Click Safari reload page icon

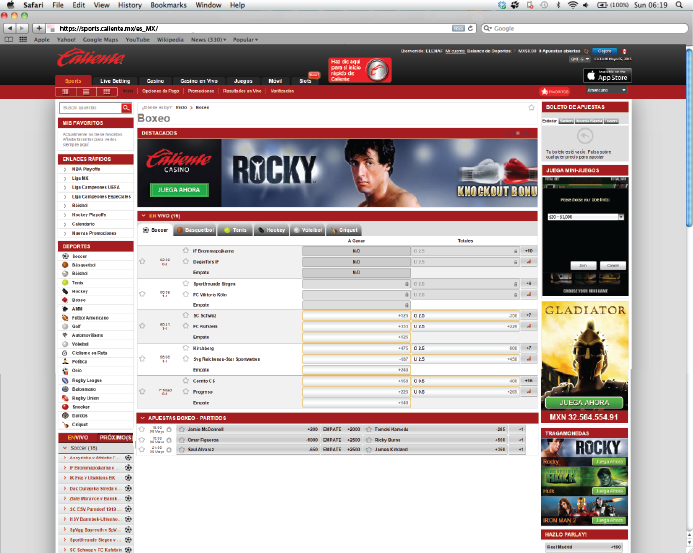[x=470, y=28]
